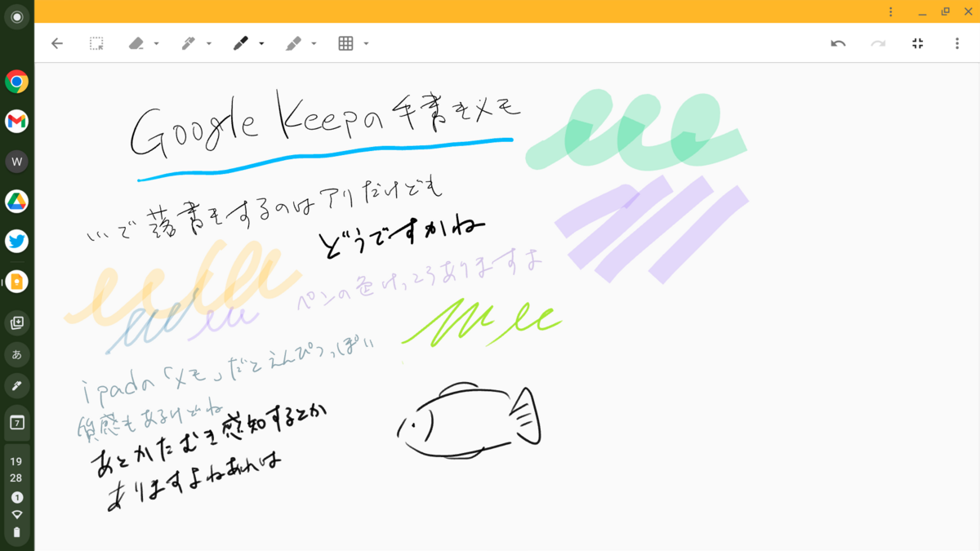Switch to the Highlighter tool

293,43
